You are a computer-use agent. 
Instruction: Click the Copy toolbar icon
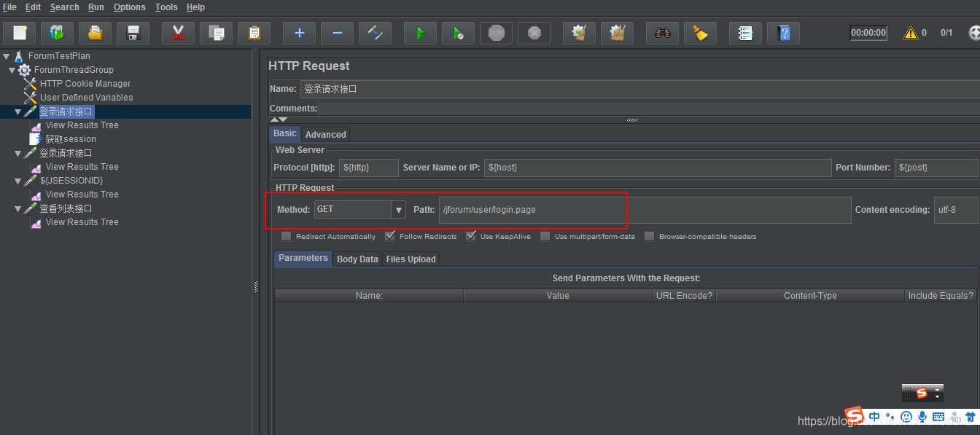[216, 33]
